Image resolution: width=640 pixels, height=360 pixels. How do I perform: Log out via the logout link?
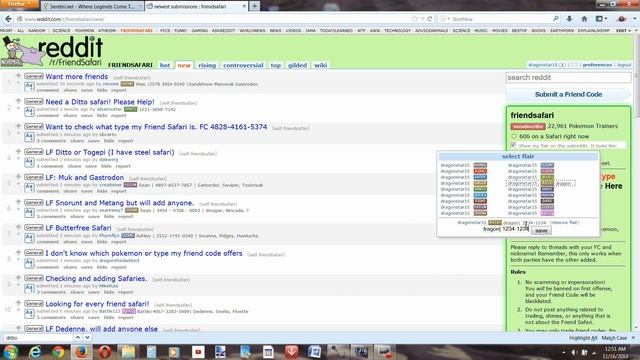click(624, 64)
